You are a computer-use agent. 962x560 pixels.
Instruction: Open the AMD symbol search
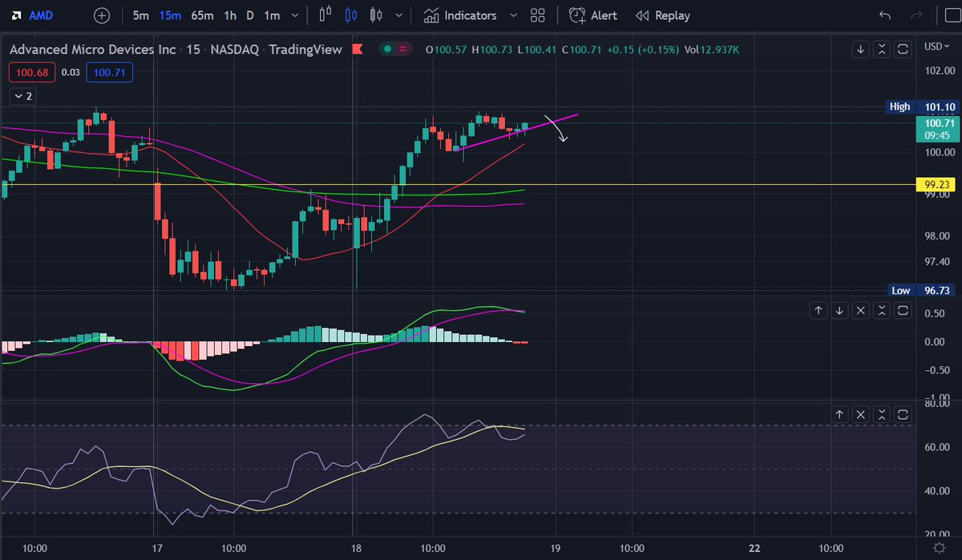35,15
